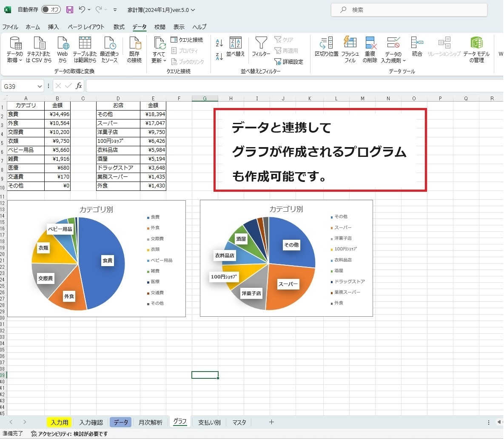The width and height of the screenshot is (504, 440).
Task: Open 既存の接続 (Existing Connections)
Action: pyautogui.click(x=134, y=49)
